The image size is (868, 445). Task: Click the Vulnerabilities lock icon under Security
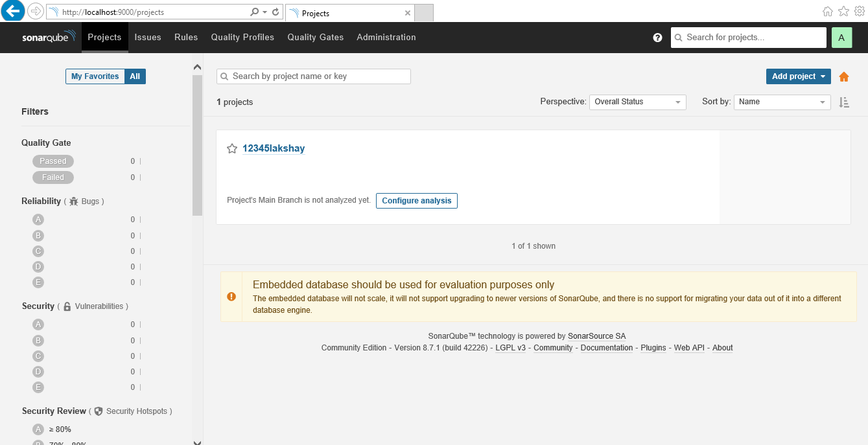coord(68,306)
